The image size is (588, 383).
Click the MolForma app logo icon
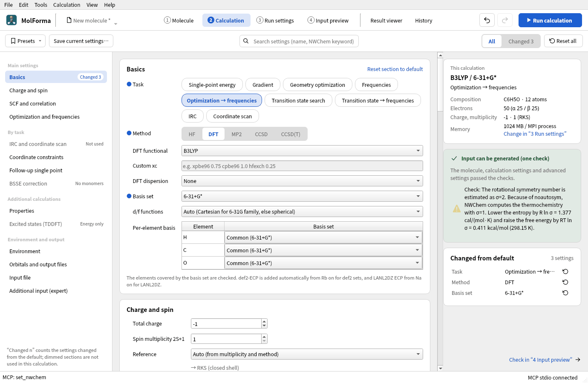tap(12, 20)
